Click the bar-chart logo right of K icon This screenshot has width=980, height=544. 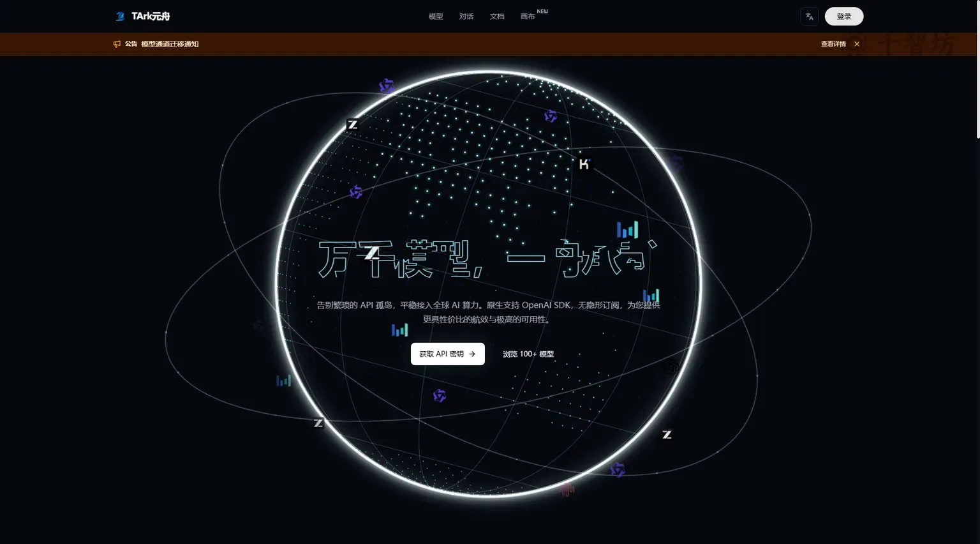coord(627,230)
